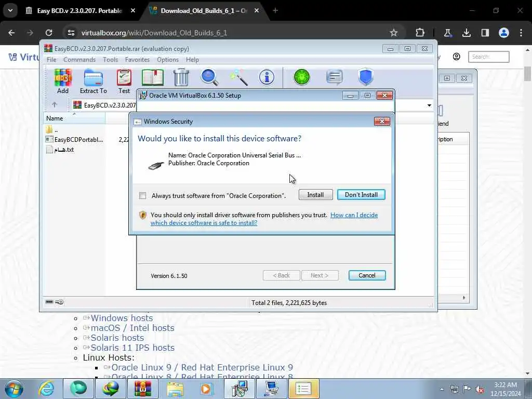
Task: Click the Find magnifier icon in WinRAR
Action: coord(209,78)
